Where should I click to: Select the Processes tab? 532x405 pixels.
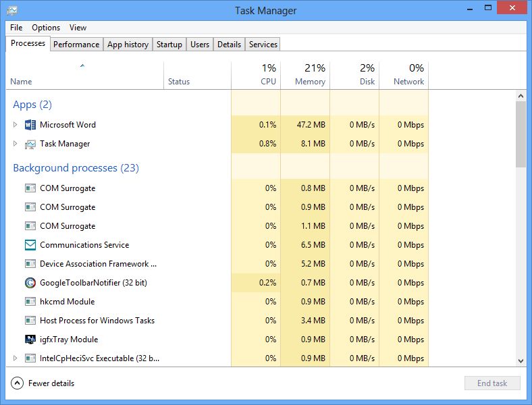[x=28, y=43]
